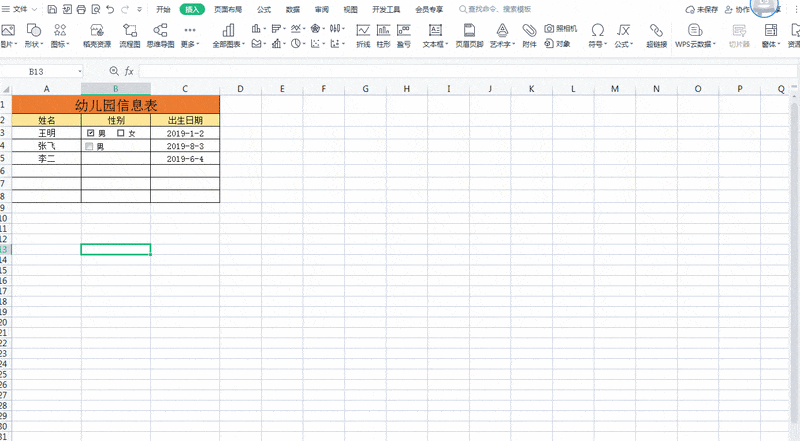The image size is (800, 441).
Task: Select the pie chart icon
Action: 296,44
